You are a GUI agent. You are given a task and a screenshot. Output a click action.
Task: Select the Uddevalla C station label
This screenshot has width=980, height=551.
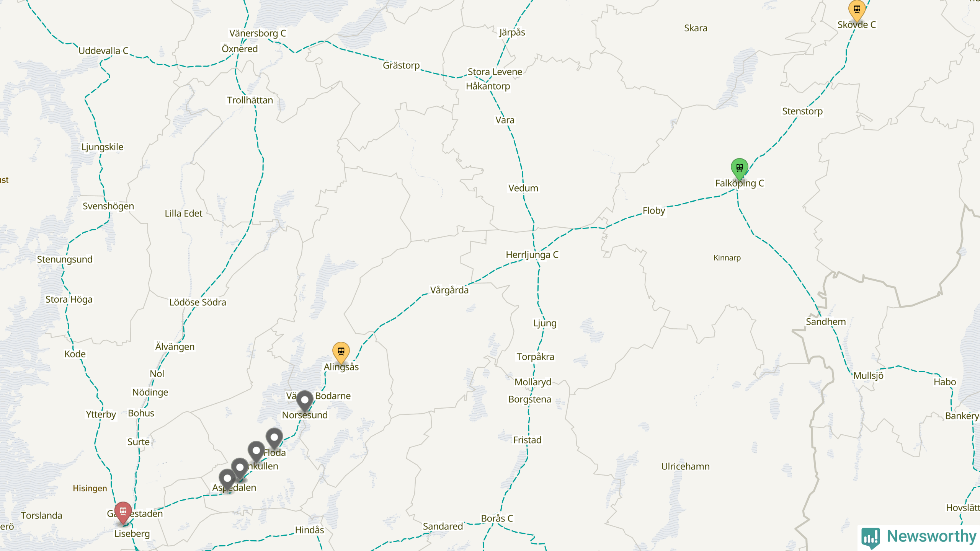click(x=103, y=51)
